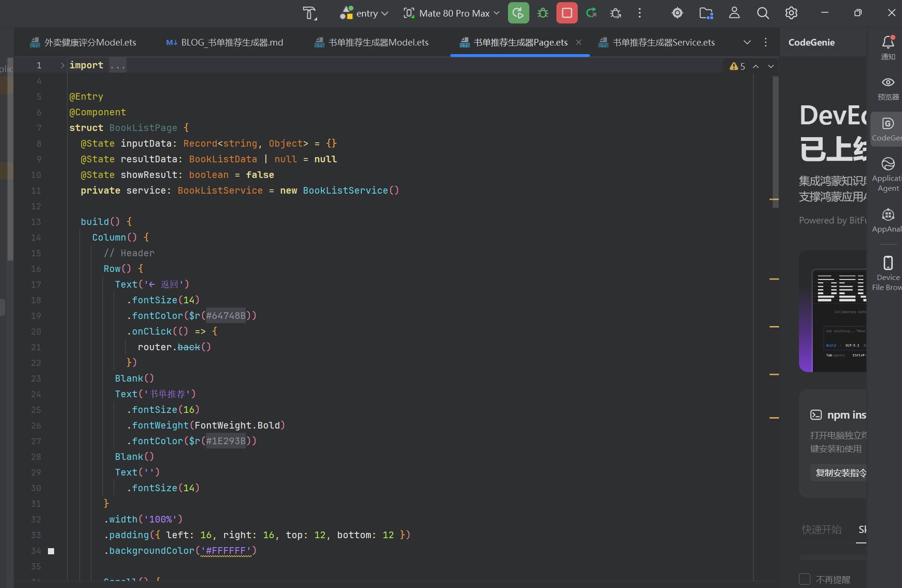Show hidden editor tabs dropdown chevron
Screen dimensions: 902x588
(x=747, y=42)
